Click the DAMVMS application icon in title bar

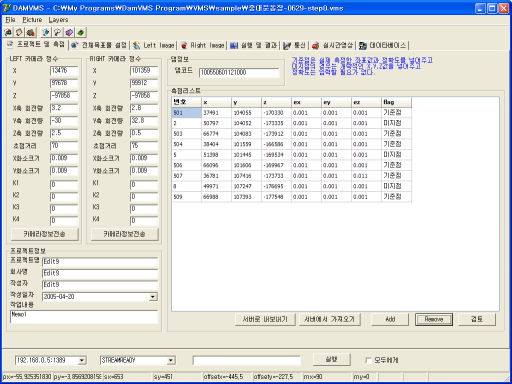coord(6,8)
